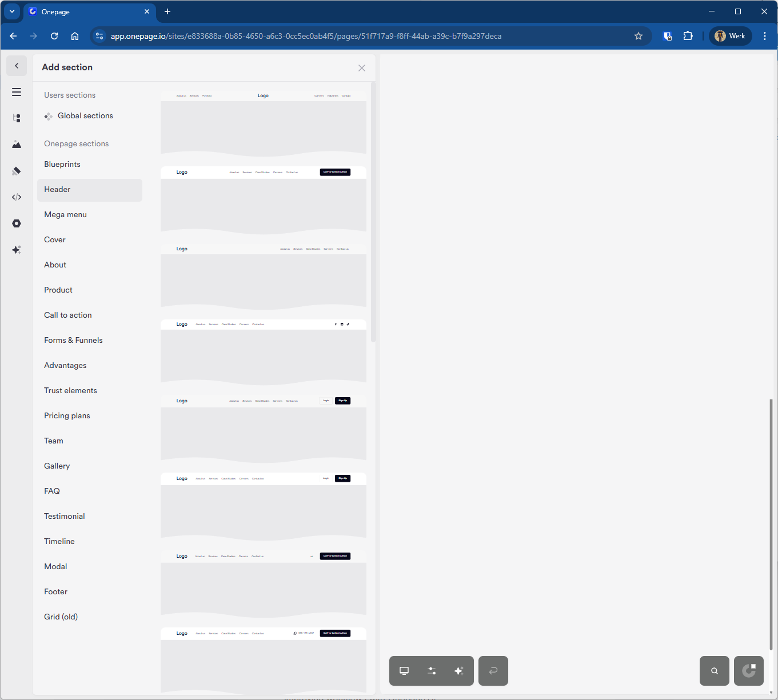Switch to desktop preview icon in bottom toolbar
Viewport: 778px width, 700px height.
point(404,671)
